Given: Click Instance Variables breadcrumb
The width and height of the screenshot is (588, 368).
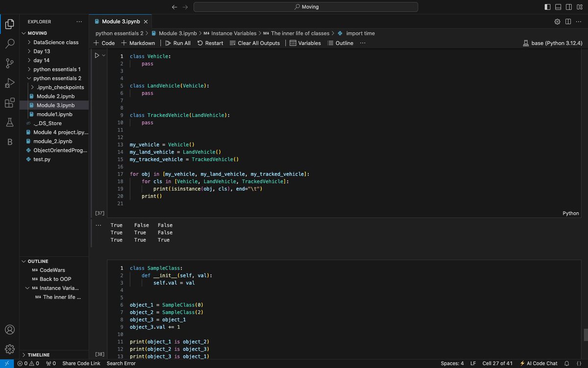Looking at the screenshot, I should (230, 33).
